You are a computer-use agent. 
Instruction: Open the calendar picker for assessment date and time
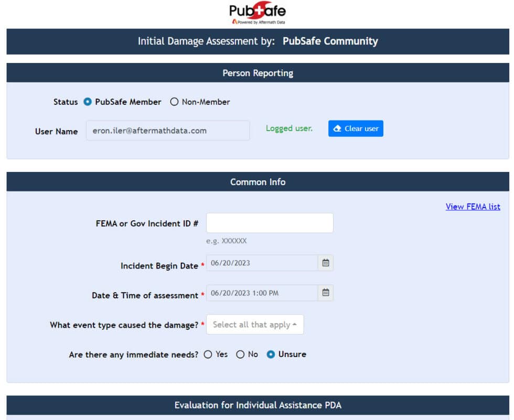[x=325, y=293]
